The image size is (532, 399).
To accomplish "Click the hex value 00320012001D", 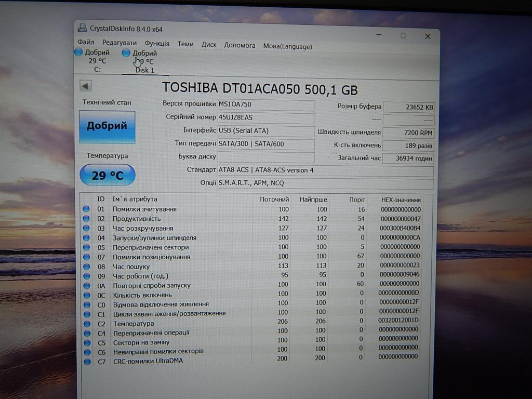I will (x=398, y=320).
